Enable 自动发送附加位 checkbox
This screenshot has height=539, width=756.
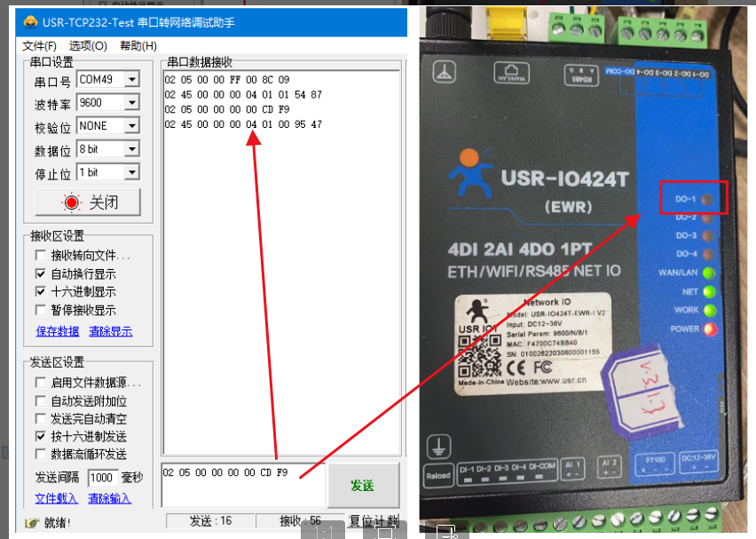(x=41, y=401)
